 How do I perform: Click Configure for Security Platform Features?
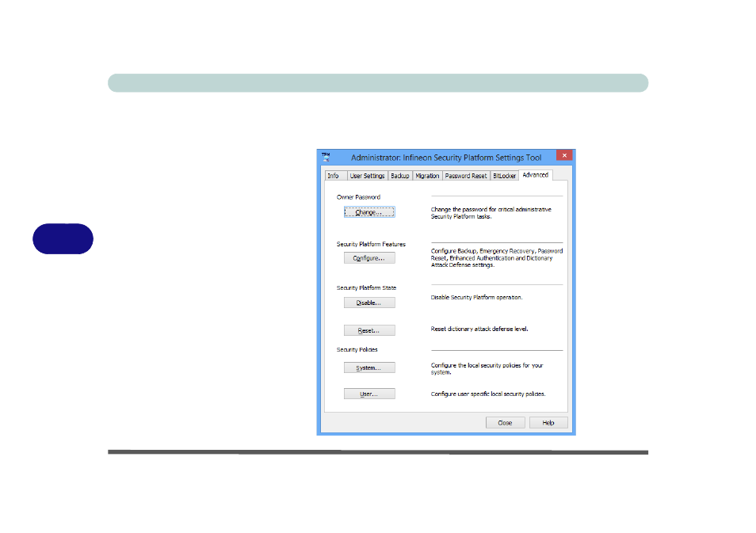point(369,258)
